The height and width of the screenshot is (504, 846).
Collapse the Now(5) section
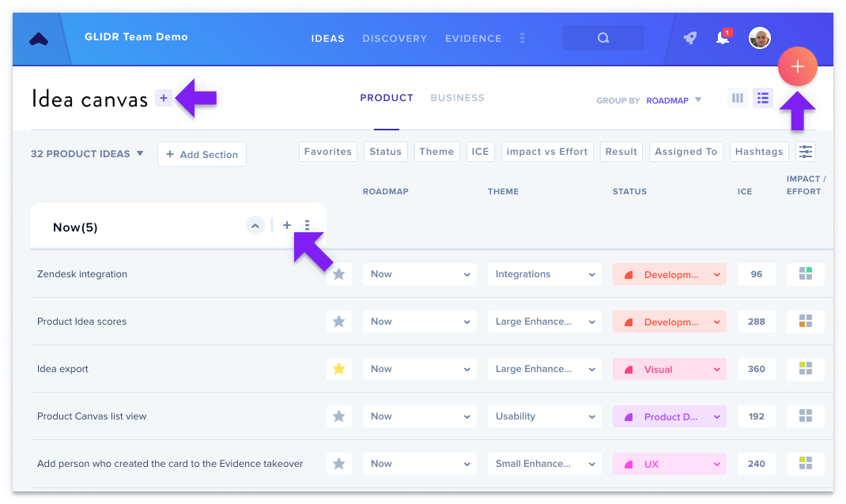click(255, 225)
